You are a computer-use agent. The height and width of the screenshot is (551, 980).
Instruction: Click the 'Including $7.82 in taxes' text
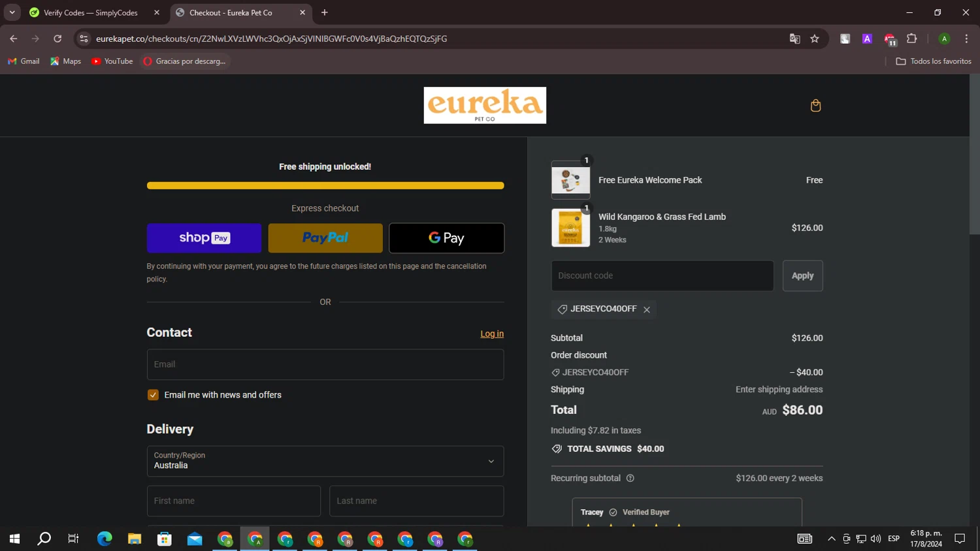(596, 430)
